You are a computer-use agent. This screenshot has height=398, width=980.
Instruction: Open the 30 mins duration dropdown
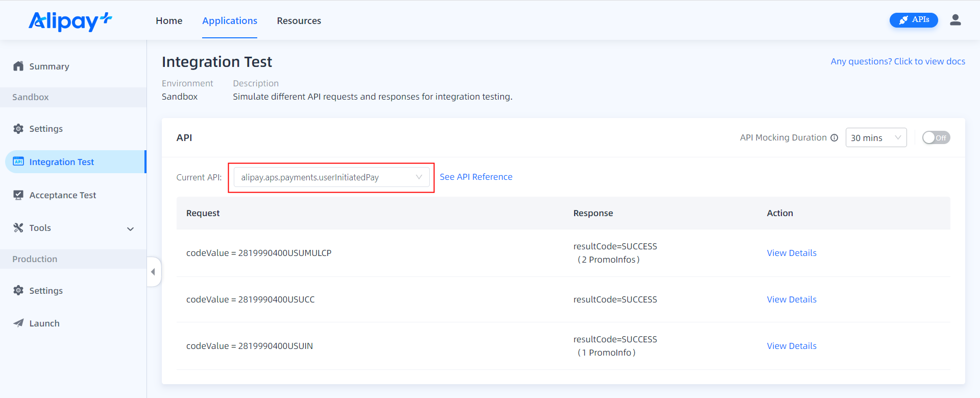point(875,138)
